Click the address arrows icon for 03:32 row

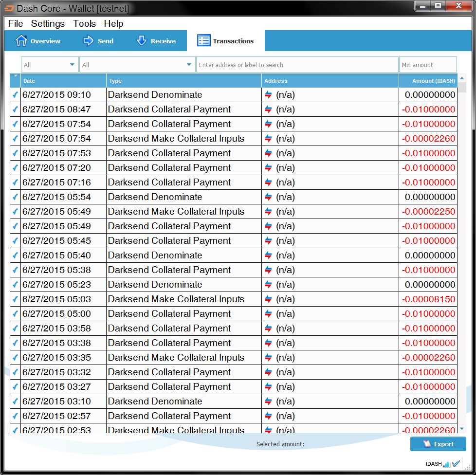pyautogui.click(x=268, y=372)
